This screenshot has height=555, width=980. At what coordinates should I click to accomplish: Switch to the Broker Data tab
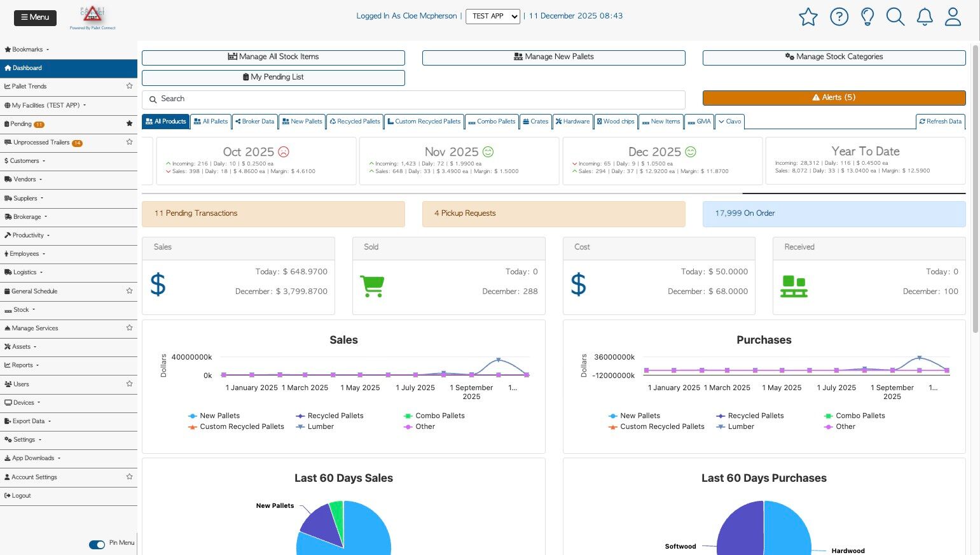[254, 122]
